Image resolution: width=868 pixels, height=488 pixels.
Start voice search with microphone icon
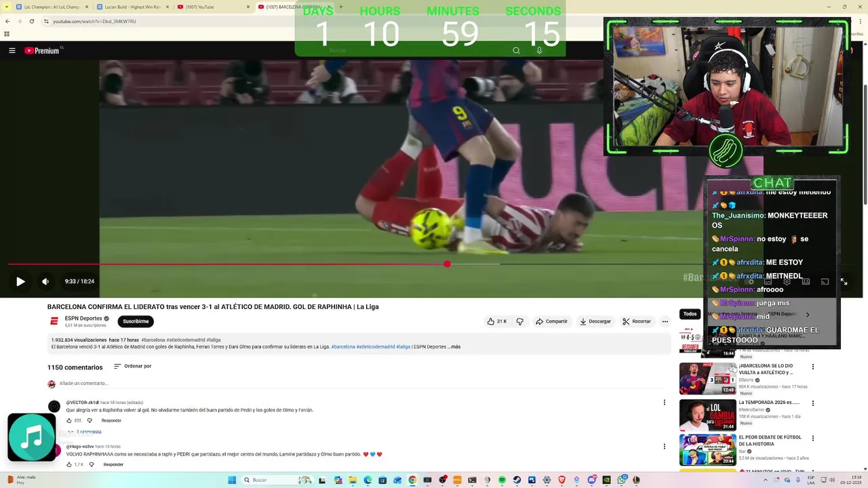(539, 50)
